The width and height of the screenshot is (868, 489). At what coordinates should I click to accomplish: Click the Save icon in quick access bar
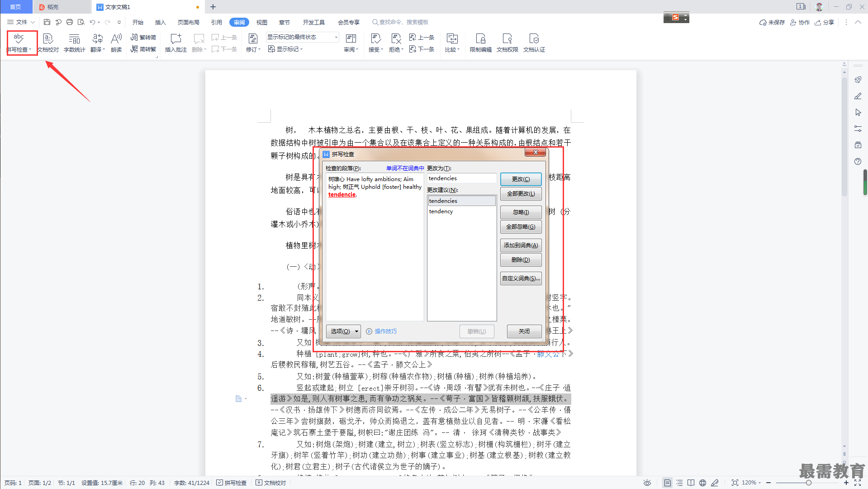click(x=47, y=22)
